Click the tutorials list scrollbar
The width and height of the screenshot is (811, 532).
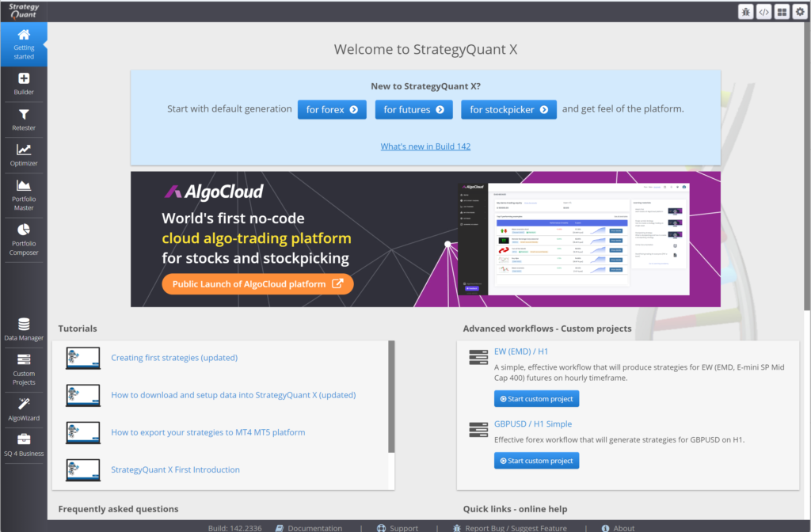391,396
